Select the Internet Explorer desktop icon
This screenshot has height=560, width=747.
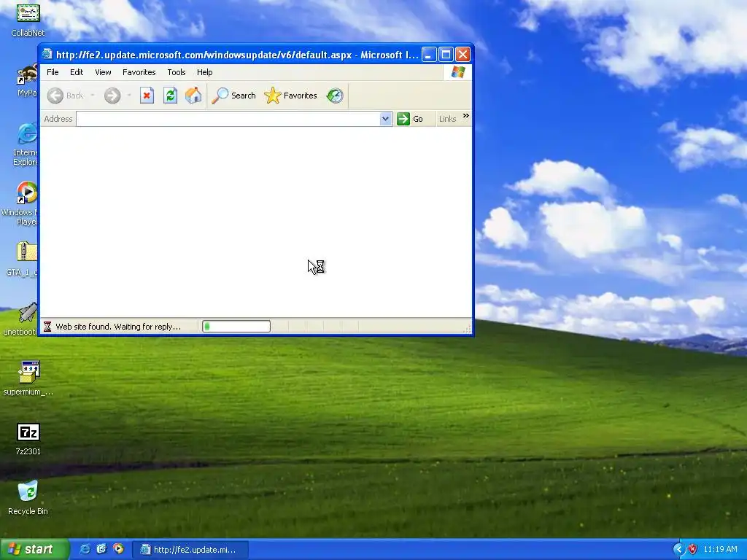click(x=26, y=144)
